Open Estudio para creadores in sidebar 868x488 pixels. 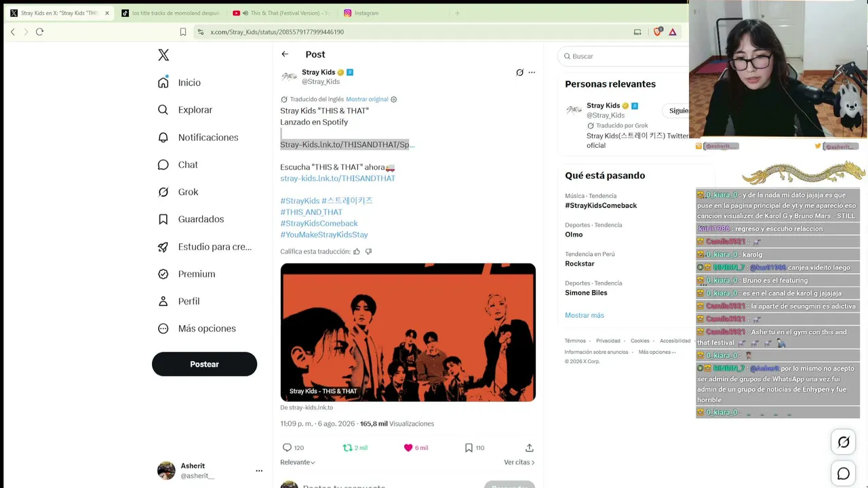pos(205,247)
